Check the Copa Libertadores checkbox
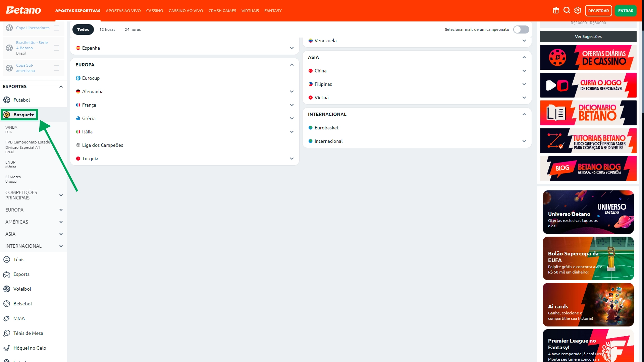Screen dimensions: 644x362 pos(56,28)
